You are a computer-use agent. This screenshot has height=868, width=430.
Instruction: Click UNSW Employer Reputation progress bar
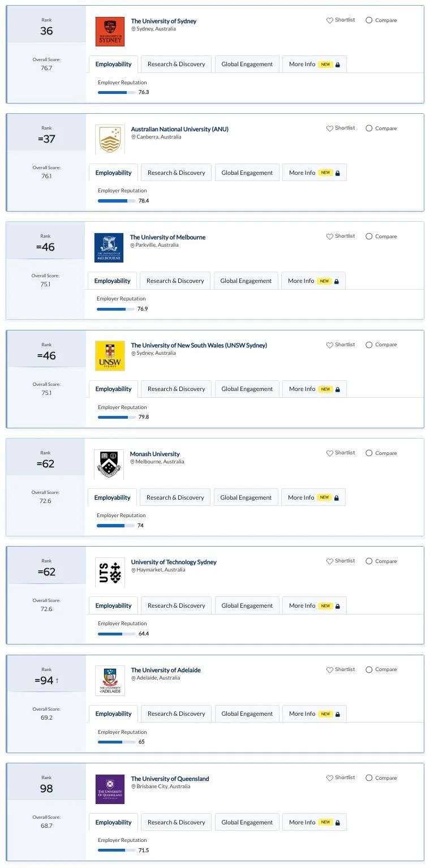click(x=117, y=417)
